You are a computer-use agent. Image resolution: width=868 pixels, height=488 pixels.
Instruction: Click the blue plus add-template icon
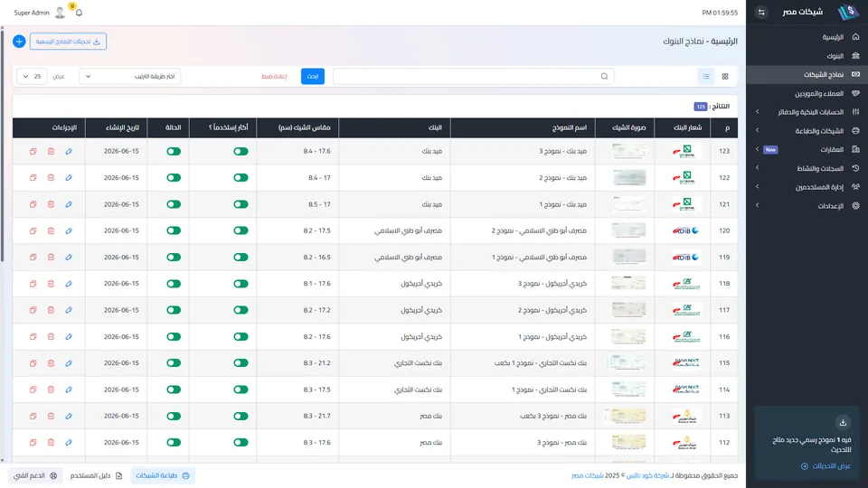point(19,42)
